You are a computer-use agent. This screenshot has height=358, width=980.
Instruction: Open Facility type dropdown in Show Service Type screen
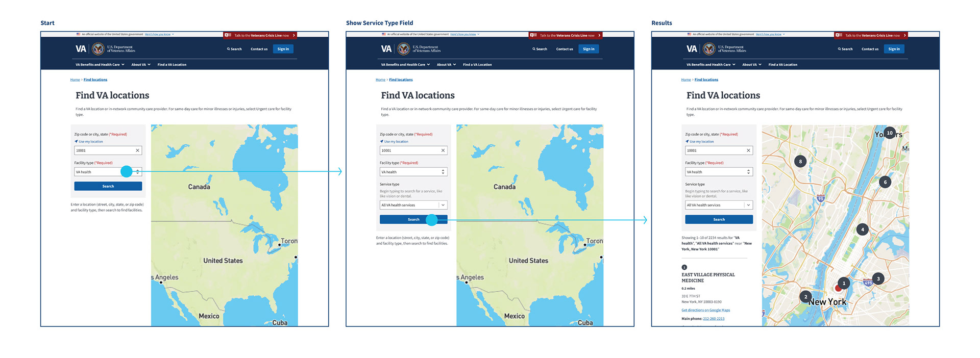(x=413, y=172)
